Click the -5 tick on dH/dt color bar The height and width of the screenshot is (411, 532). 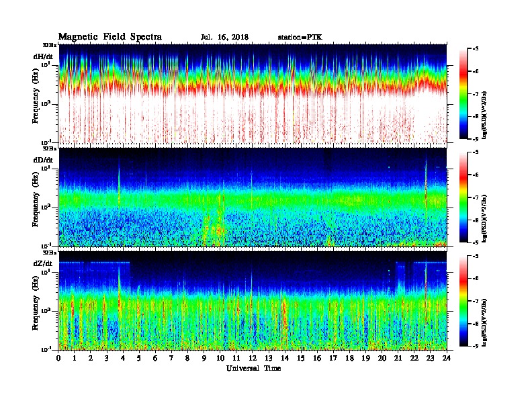click(476, 49)
